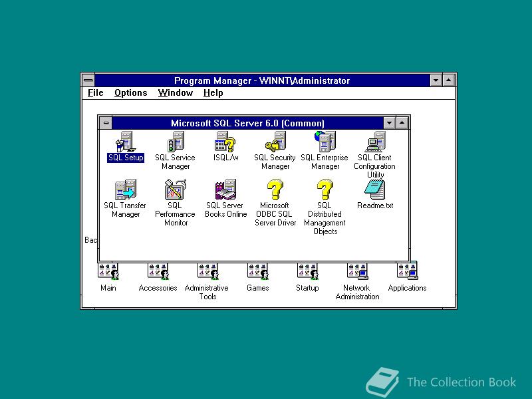Viewport: 532px width, 399px height.
Task: Click the SQL Setup label text
Action: (126, 158)
